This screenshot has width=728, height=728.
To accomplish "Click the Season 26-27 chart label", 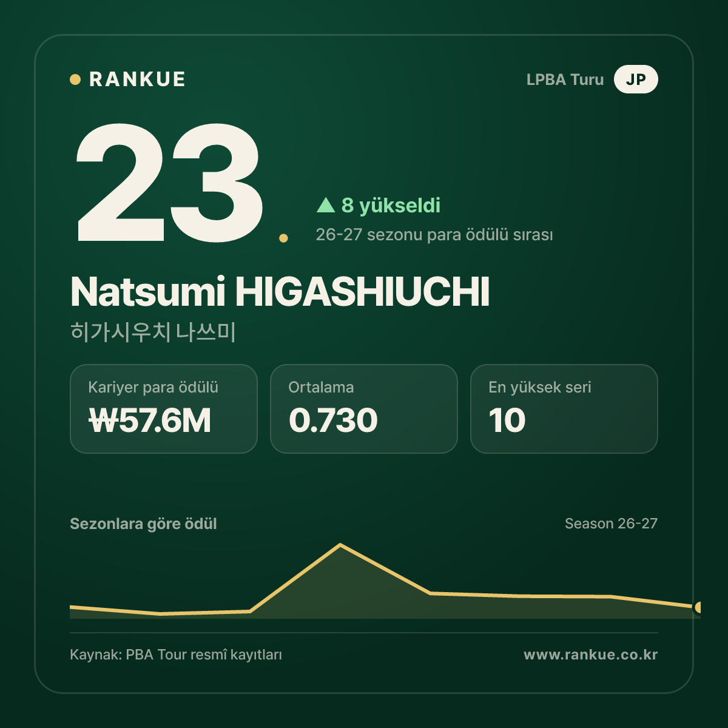I will pos(611,524).
